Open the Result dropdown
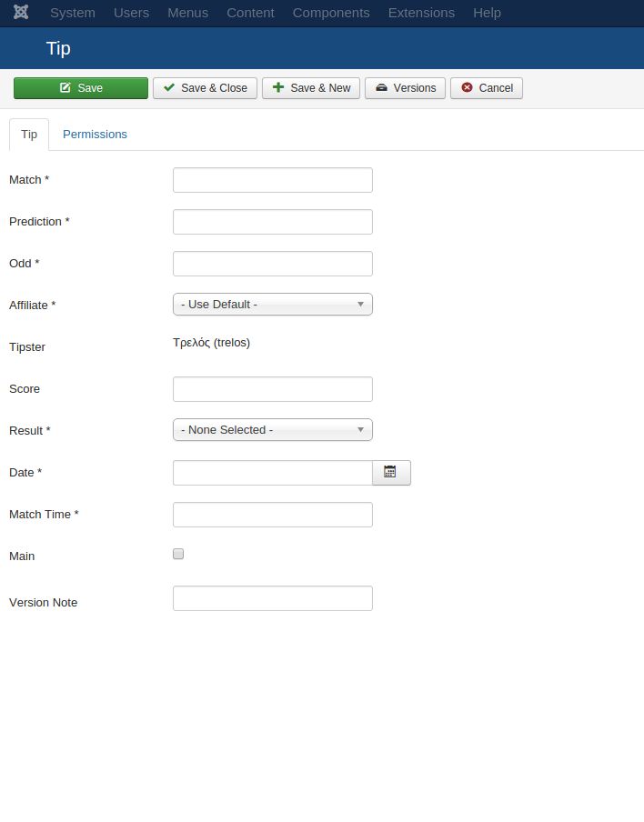This screenshot has height=822, width=644. tap(273, 430)
